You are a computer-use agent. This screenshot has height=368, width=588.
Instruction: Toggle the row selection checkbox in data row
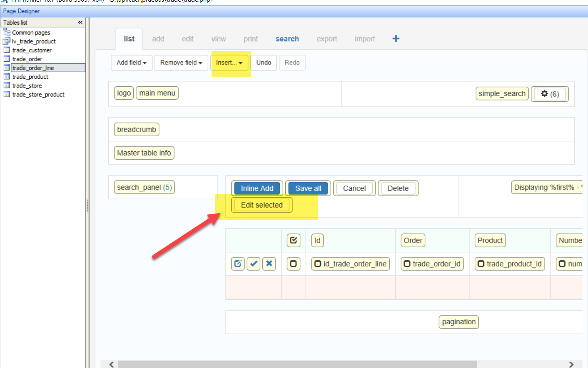tap(294, 264)
